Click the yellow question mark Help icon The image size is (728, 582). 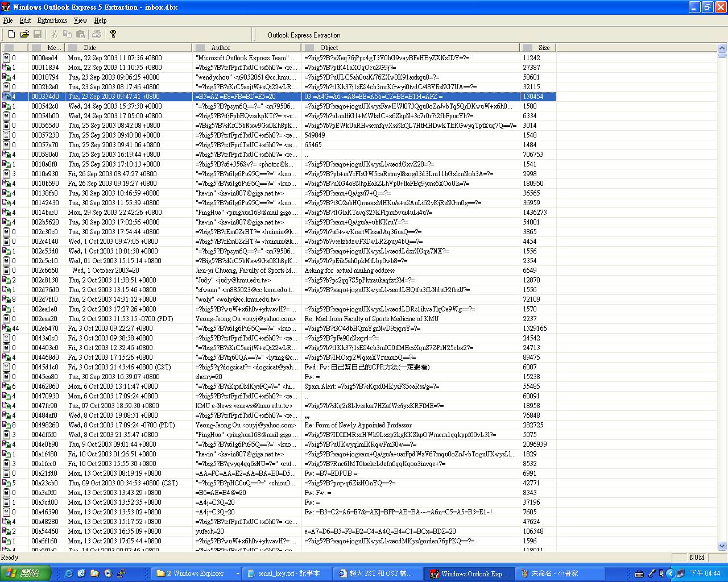coord(113,34)
